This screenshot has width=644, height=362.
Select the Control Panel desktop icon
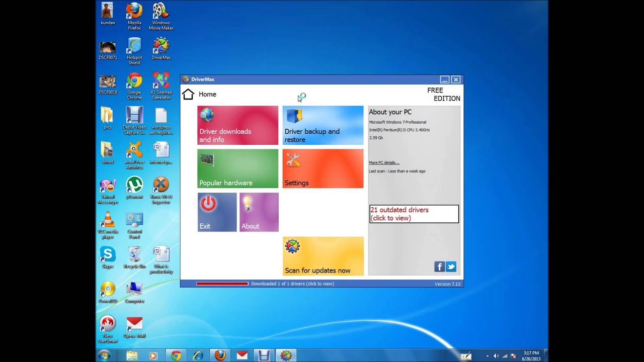(134, 225)
